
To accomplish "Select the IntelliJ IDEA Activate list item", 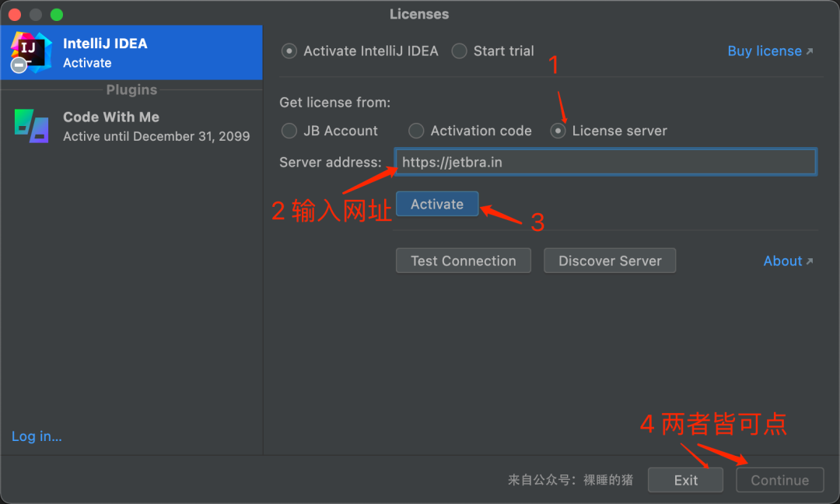I will point(131,52).
